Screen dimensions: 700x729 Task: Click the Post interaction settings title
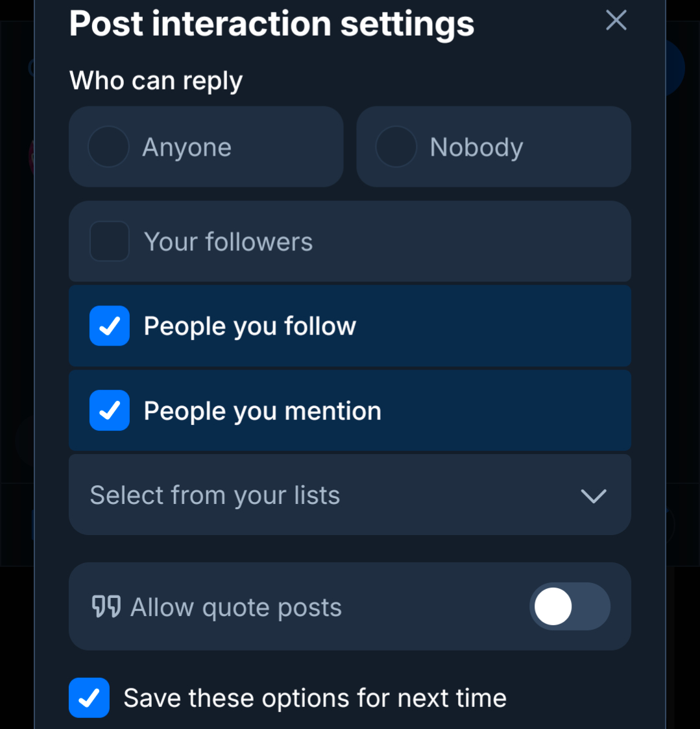(x=271, y=23)
